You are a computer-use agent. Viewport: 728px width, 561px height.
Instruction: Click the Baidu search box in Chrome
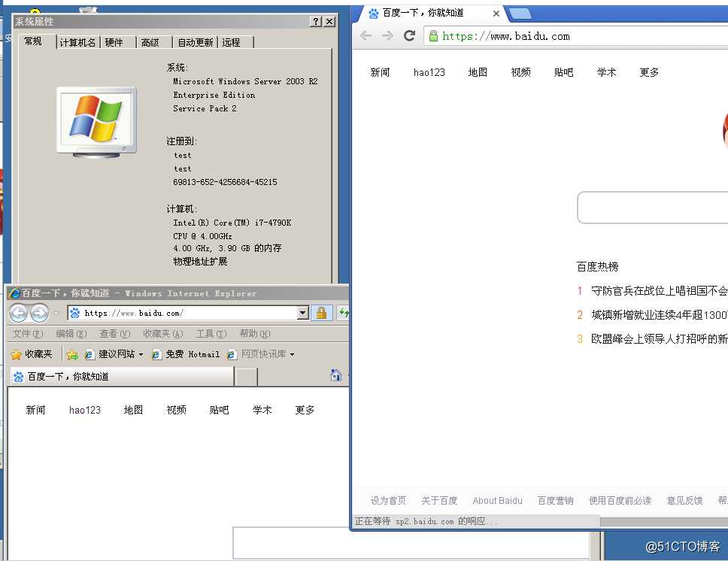point(652,208)
